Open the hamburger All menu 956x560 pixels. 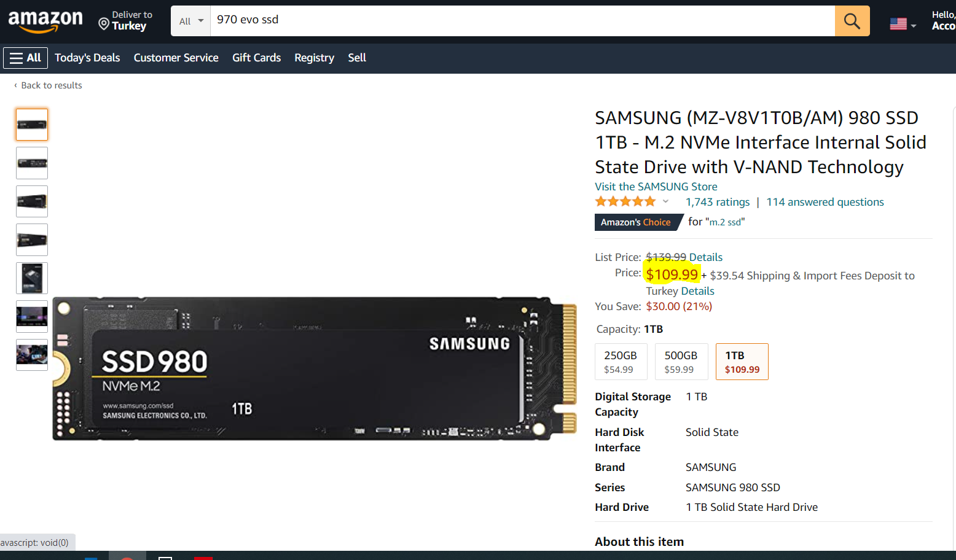click(x=25, y=58)
